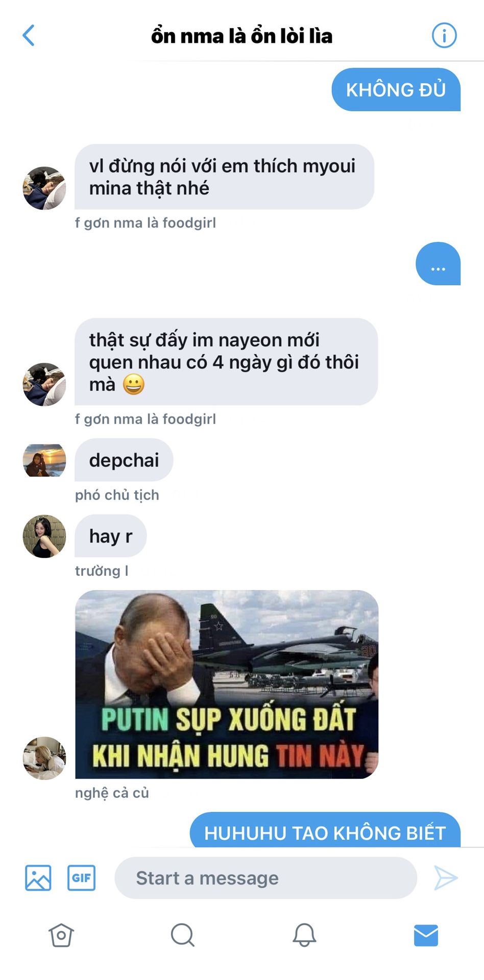Open the Messages envelope icon
The image size is (484, 980).
426,935
